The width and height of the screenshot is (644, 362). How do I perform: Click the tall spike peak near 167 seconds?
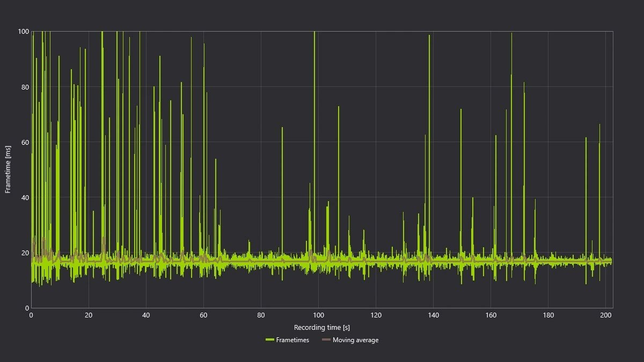point(511,34)
